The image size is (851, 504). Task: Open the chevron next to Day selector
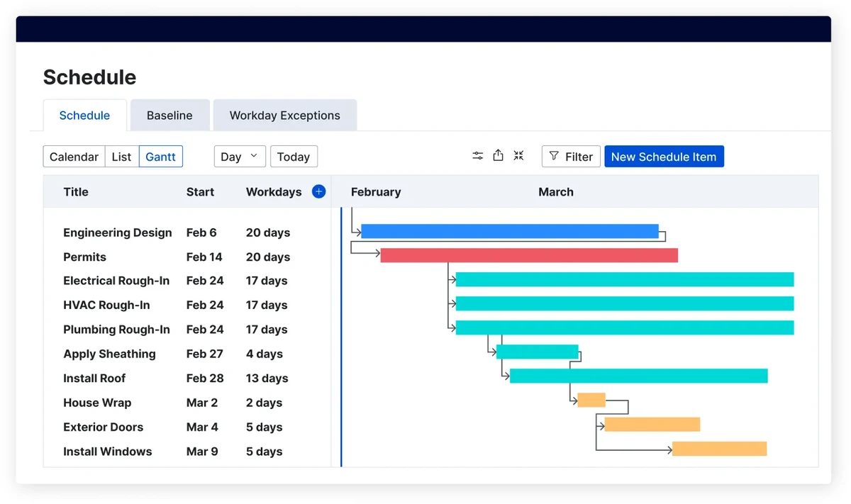[255, 156]
